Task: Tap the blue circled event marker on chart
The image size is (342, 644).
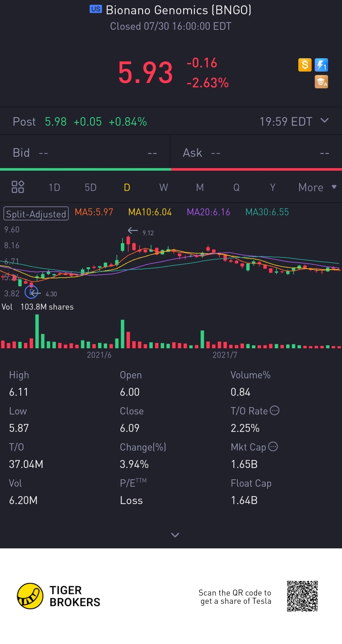Action: click(x=31, y=292)
